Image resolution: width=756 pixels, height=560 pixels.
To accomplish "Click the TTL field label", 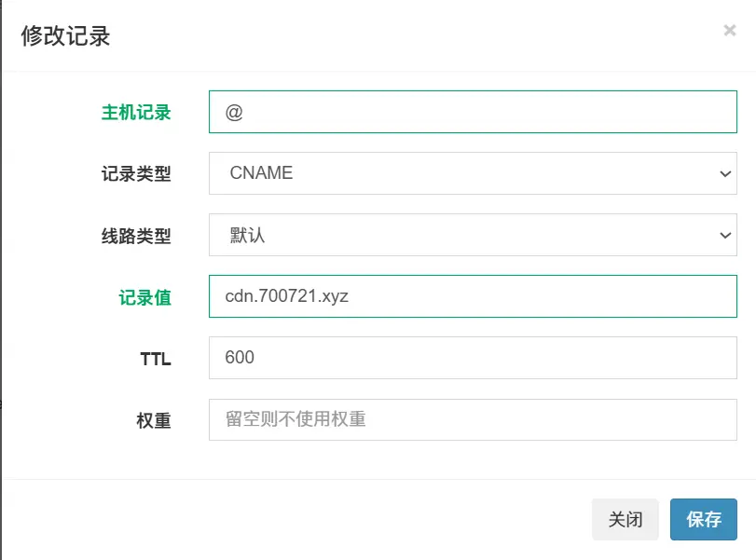I will pos(156,359).
